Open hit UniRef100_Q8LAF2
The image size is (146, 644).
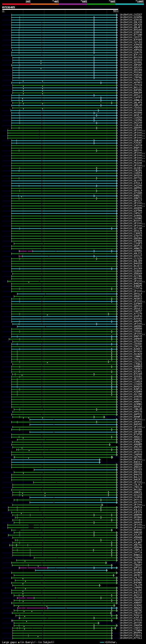point(131,27)
